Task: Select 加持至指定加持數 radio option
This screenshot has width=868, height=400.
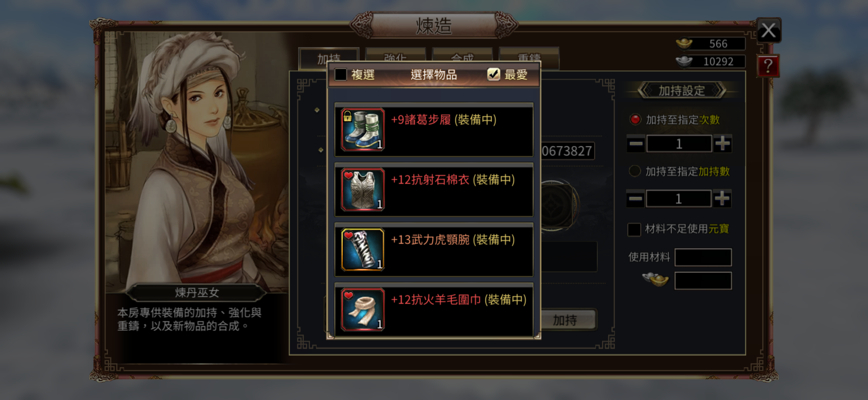Action: tap(635, 171)
